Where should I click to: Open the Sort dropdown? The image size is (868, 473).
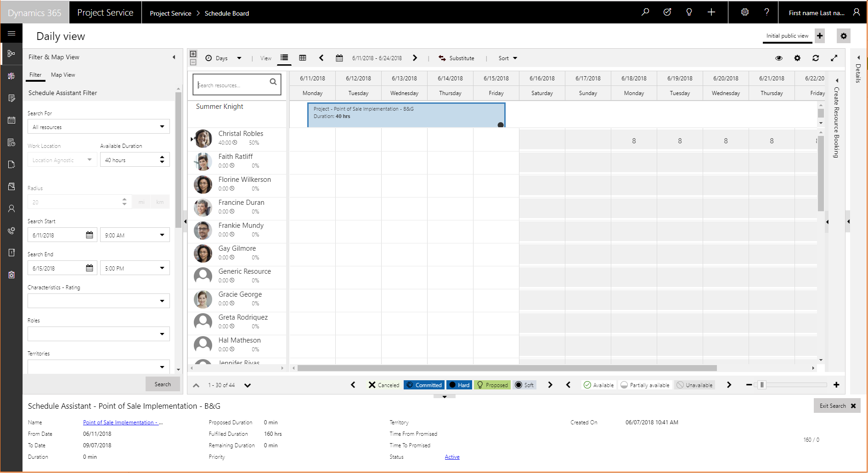(x=508, y=58)
